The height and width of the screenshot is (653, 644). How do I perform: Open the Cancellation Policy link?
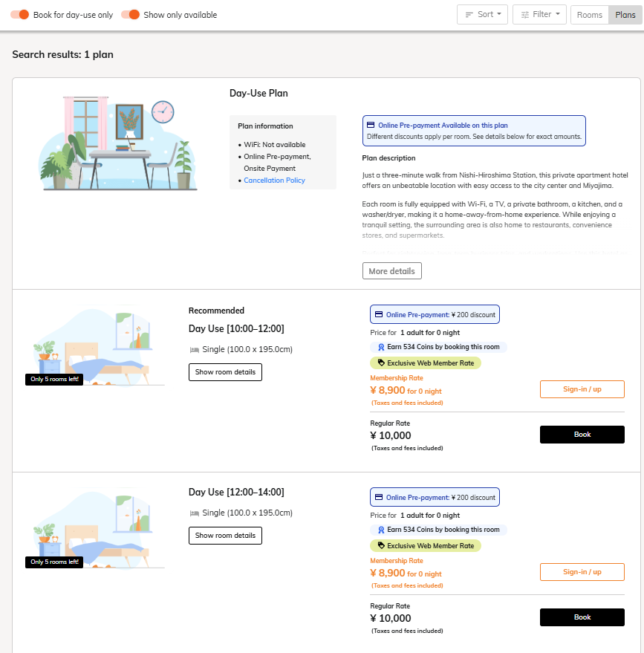tap(274, 181)
